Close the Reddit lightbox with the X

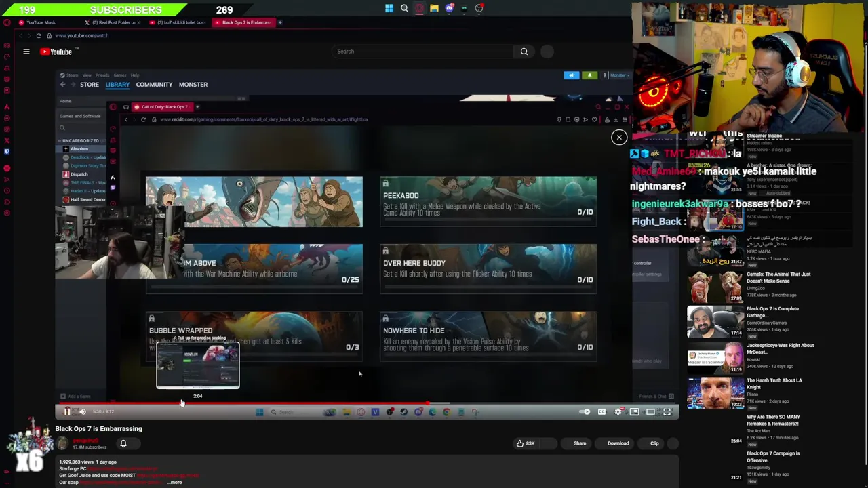pos(619,138)
